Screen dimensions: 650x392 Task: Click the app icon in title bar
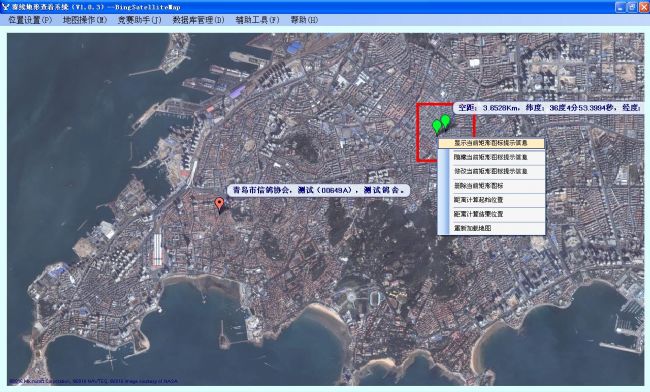click(6, 7)
